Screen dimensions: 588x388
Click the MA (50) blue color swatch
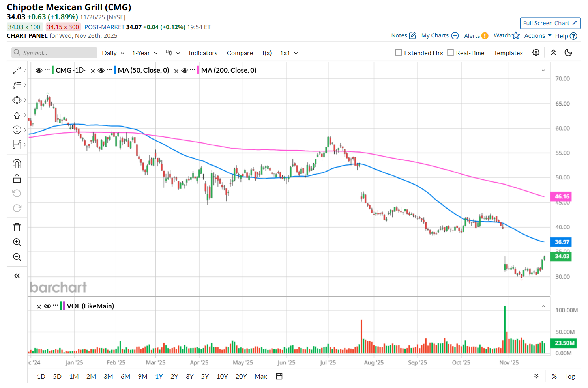pyautogui.click(x=115, y=70)
